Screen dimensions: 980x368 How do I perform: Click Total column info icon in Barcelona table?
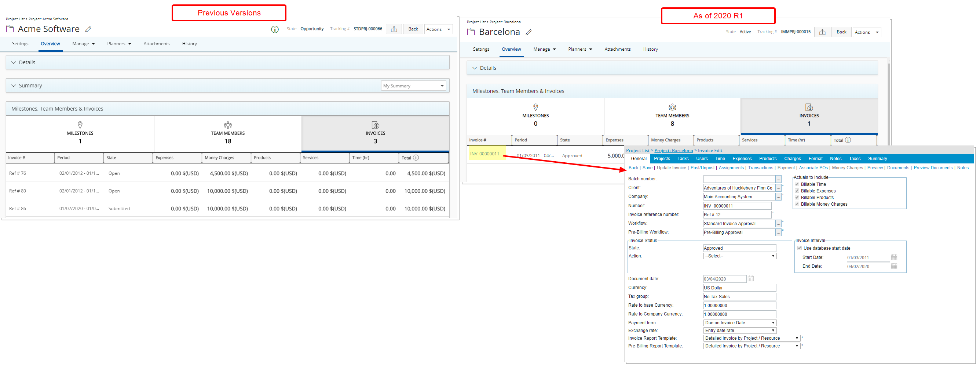[848, 140]
